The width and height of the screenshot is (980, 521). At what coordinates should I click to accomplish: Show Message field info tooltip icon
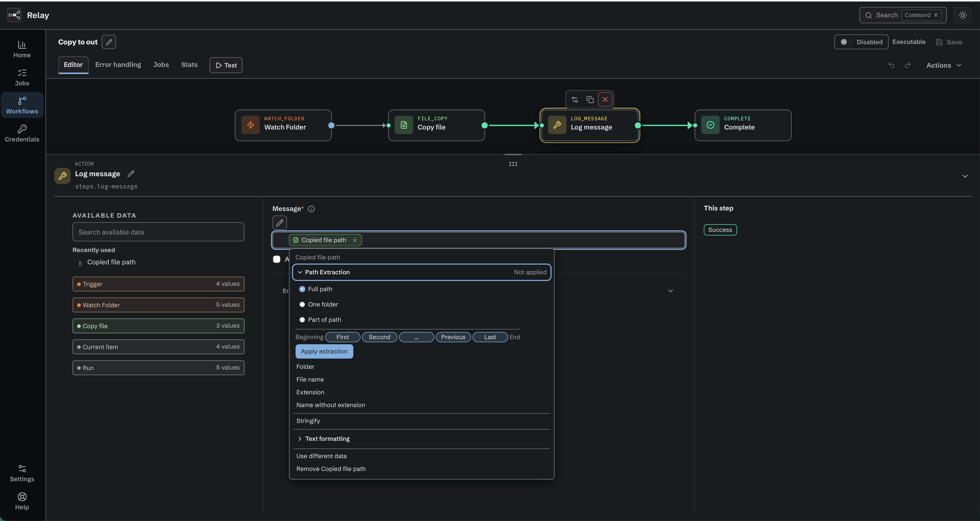click(x=311, y=209)
